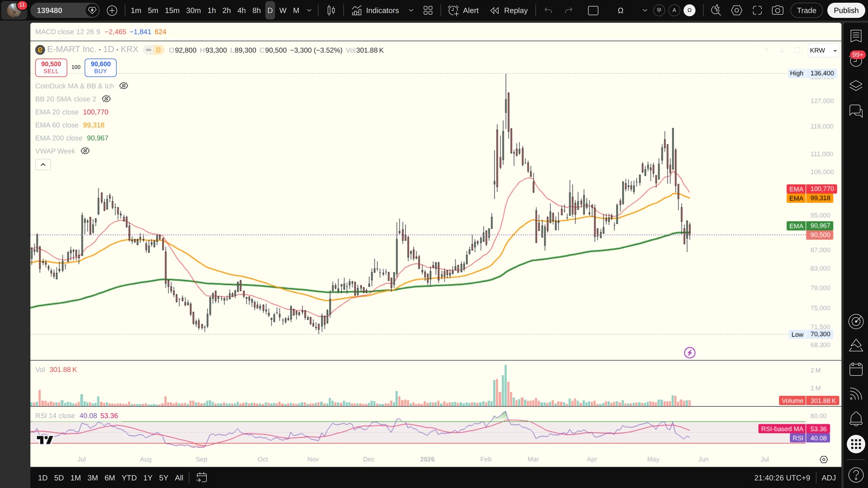Viewport: 868px width, 488px height.
Task: Open the candlestick chart type selector
Action: point(331,10)
